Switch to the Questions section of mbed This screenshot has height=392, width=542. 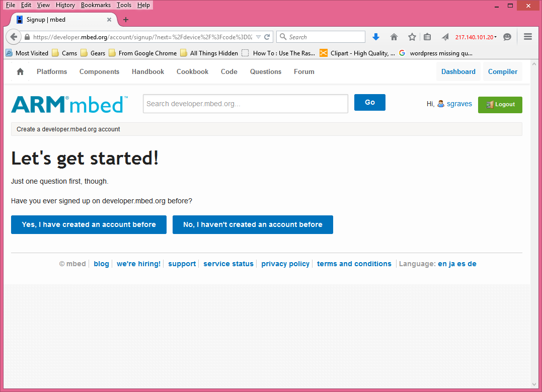[x=265, y=71]
